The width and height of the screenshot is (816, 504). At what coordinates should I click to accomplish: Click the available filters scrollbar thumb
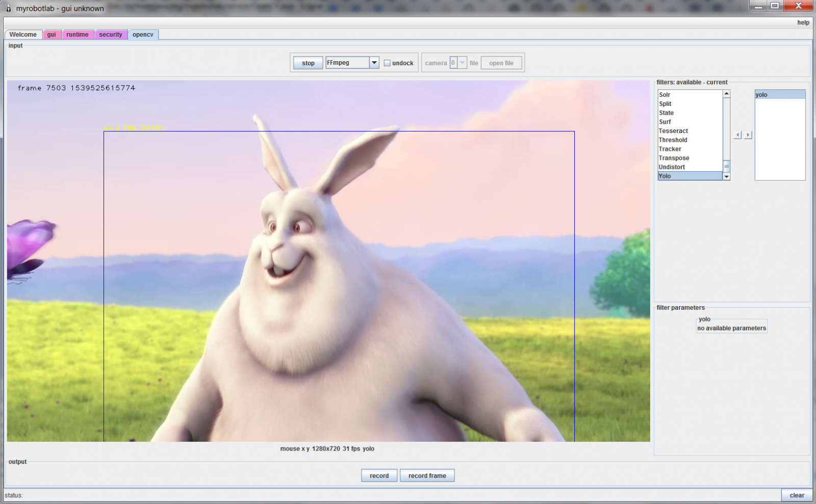726,166
